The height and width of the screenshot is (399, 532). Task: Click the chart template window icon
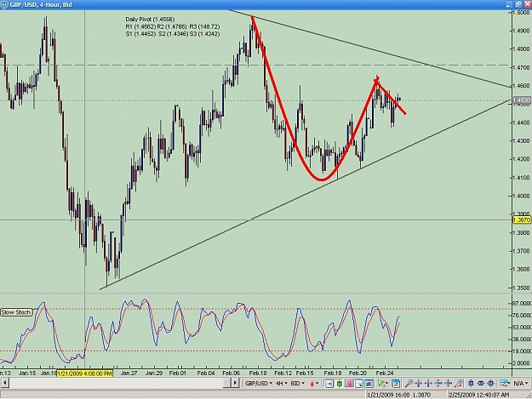point(369,384)
